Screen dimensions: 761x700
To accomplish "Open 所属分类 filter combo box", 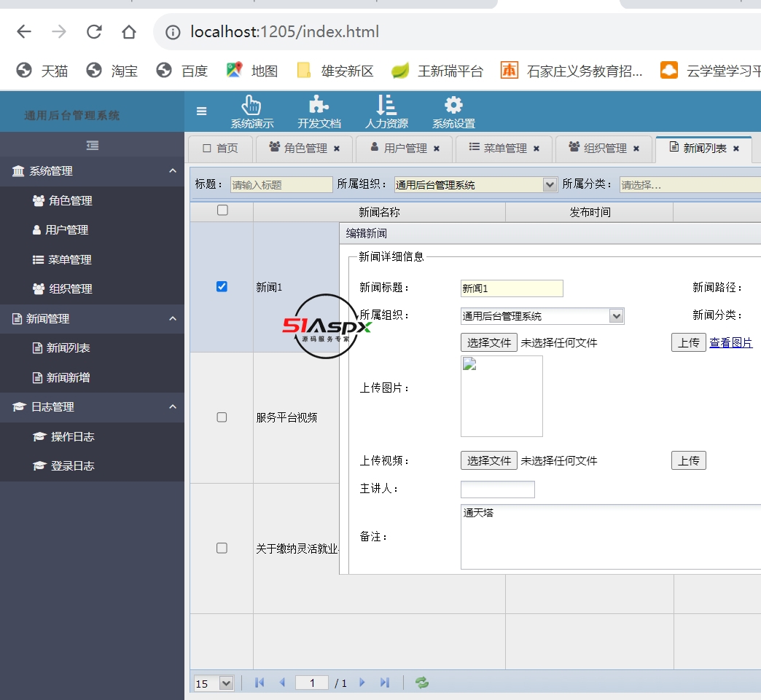I will pyautogui.click(x=690, y=185).
